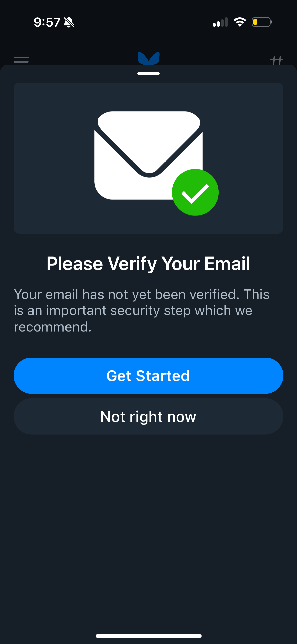Tap the 9:57 clock in status bar
297x644 pixels.
[47, 22]
